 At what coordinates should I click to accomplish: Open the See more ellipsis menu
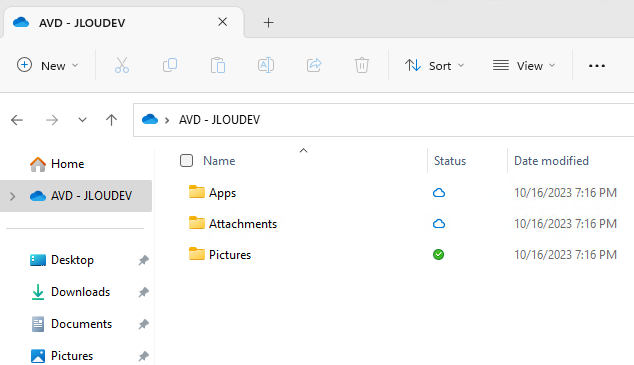tap(596, 66)
